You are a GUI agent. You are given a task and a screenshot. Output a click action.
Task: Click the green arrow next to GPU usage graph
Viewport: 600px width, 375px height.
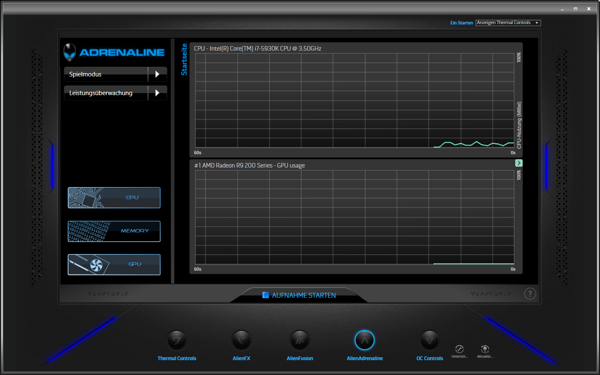[x=518, y=163]
